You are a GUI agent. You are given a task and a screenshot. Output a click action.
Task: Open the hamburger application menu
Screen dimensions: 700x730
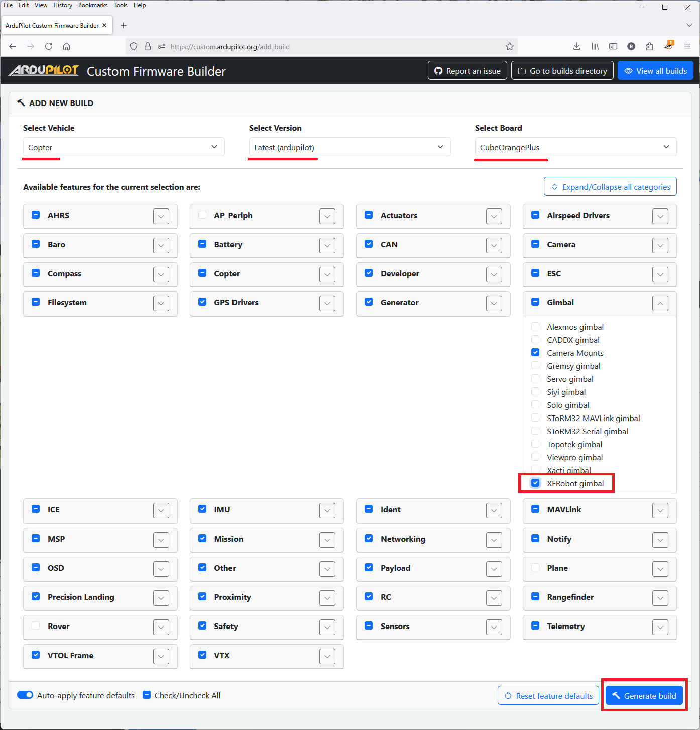[687, 46]
